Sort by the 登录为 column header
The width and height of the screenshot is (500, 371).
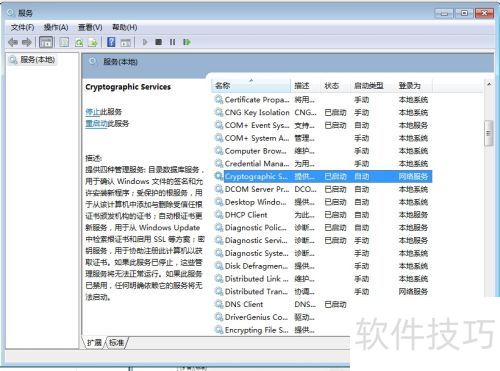tap(413, 86)
